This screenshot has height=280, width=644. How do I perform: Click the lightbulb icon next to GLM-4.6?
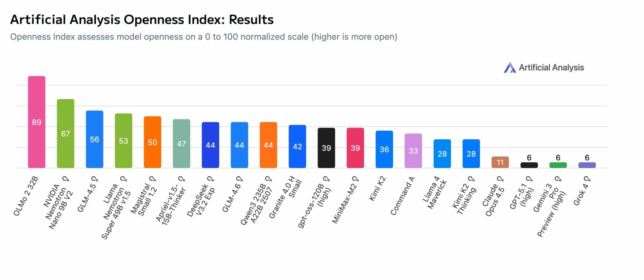pos(240,179)
